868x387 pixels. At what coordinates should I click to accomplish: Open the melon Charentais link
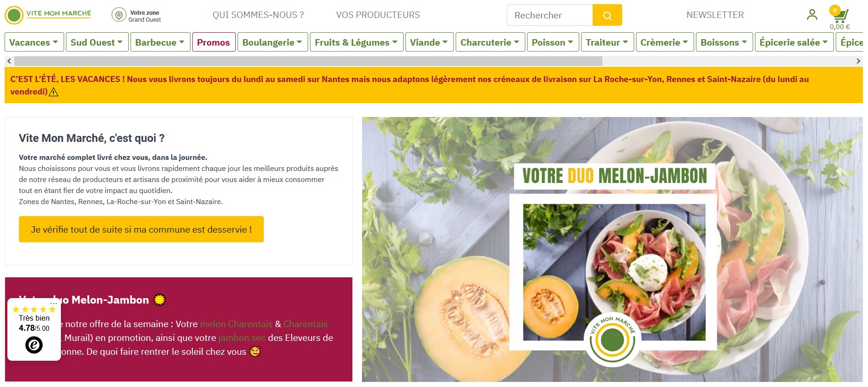pos(236,324)
